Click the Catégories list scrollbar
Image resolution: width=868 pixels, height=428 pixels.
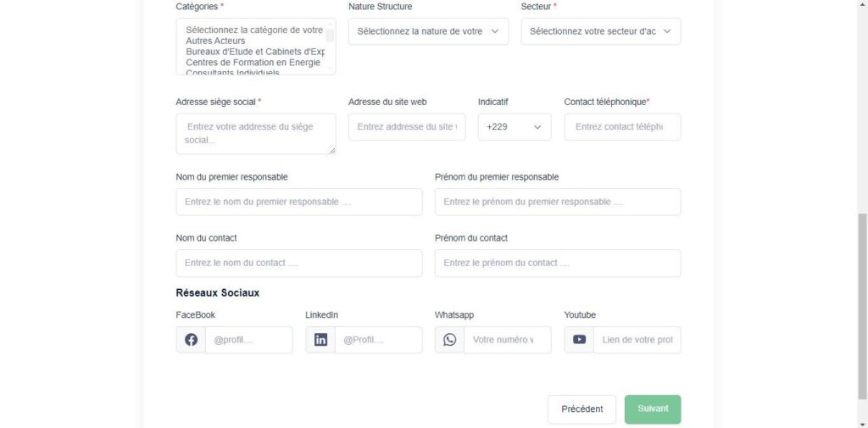pos(330,46)
